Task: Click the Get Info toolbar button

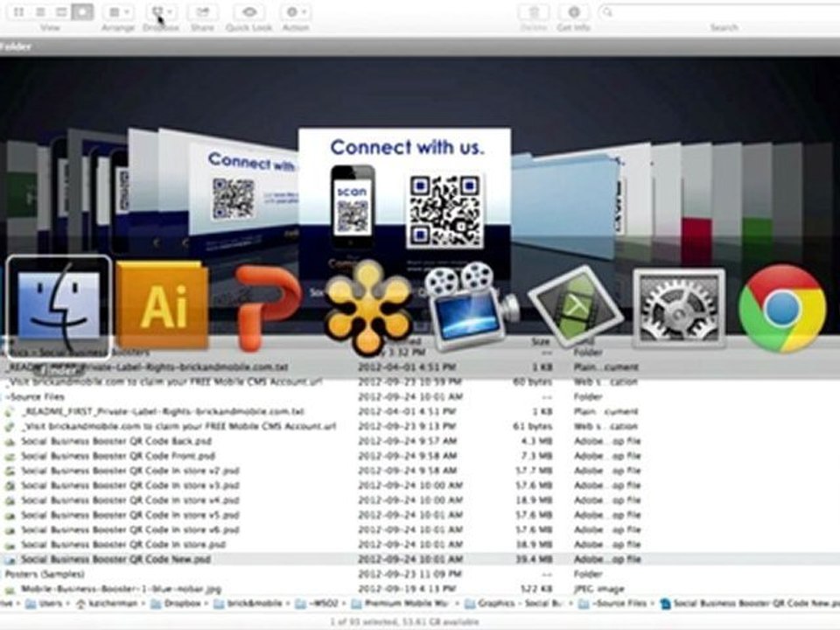Action: tap(574, 11)
